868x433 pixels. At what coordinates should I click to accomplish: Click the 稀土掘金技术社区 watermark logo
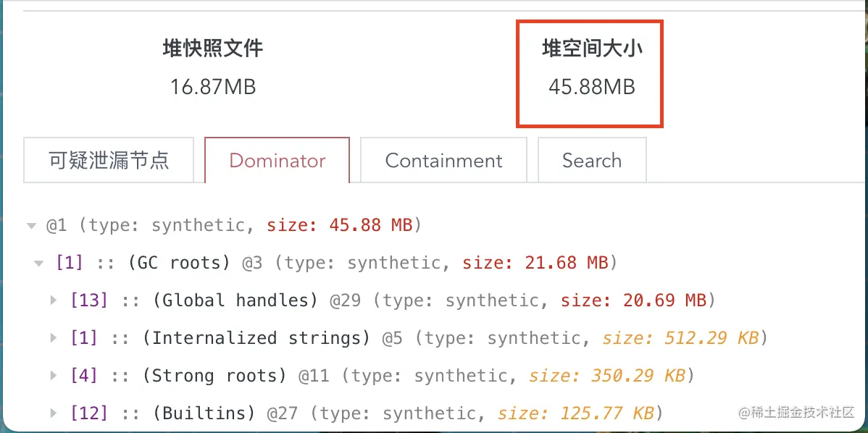pos(796,413)
